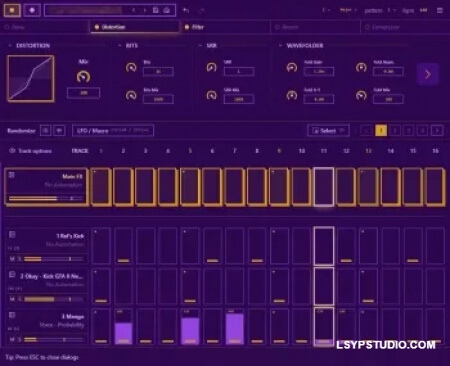The width and height of the screenshot is (450, 366).
Task: Click the Bits value field
Action: (x=158, y=71)
